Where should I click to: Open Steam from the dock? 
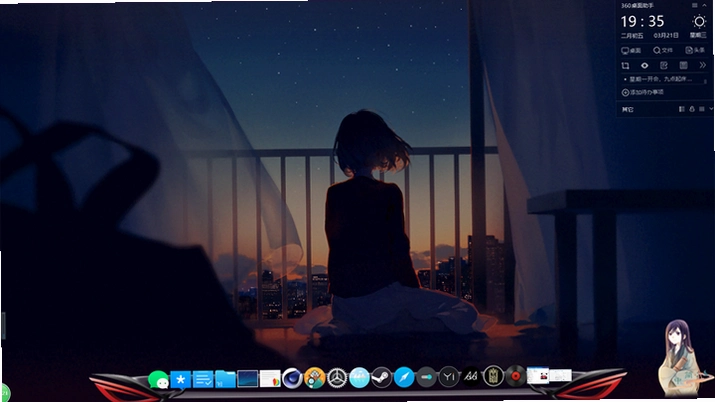pos(381,378)
